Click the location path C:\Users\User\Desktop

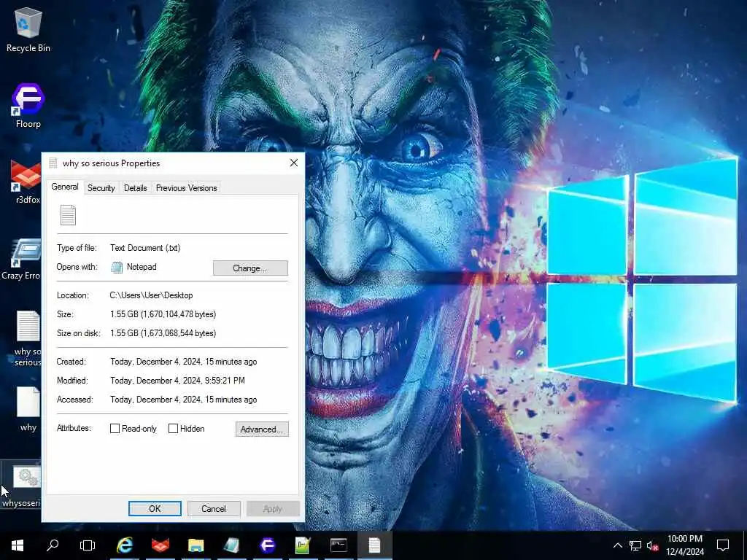coord(152,295)
